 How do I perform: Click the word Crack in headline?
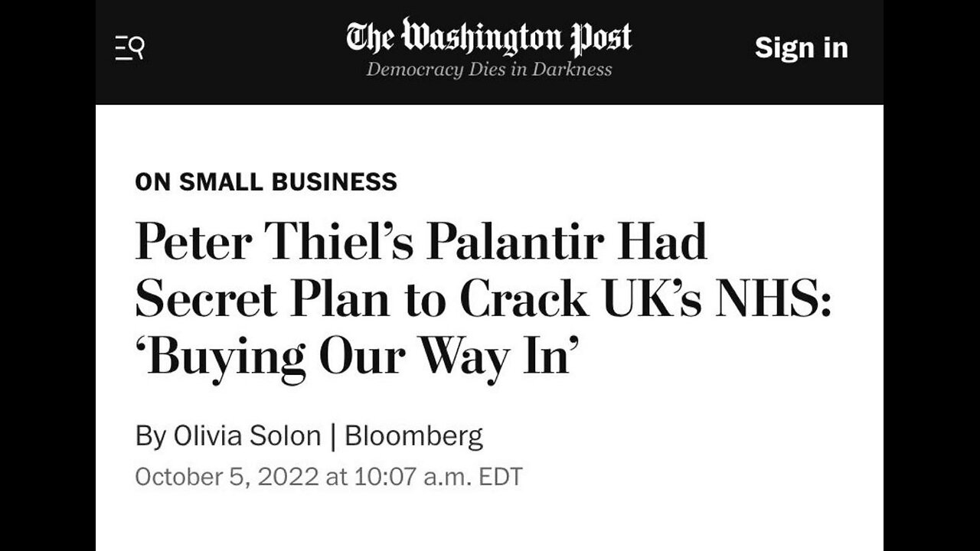click(523, 300)
